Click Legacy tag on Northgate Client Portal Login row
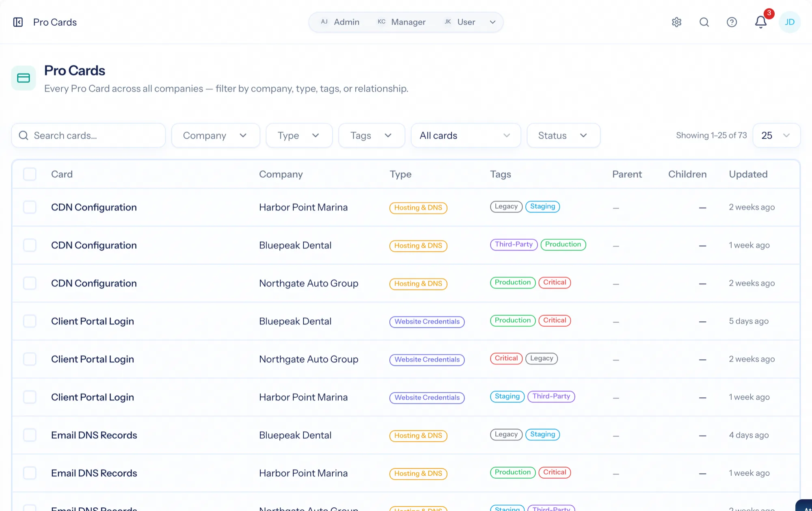Viewport: 812px width, 511px height. pos(542,358)
